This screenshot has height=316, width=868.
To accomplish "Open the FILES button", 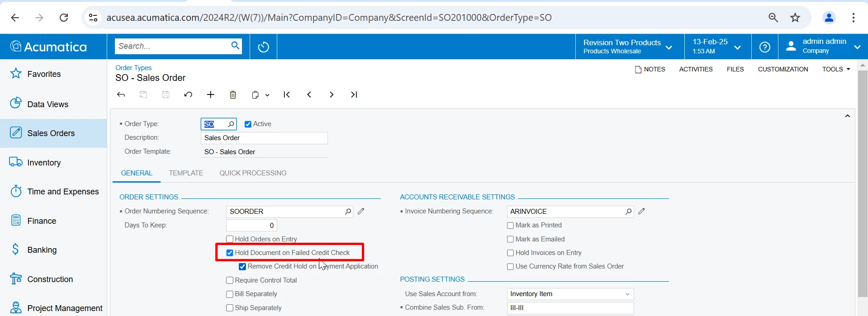I will 735,69.
